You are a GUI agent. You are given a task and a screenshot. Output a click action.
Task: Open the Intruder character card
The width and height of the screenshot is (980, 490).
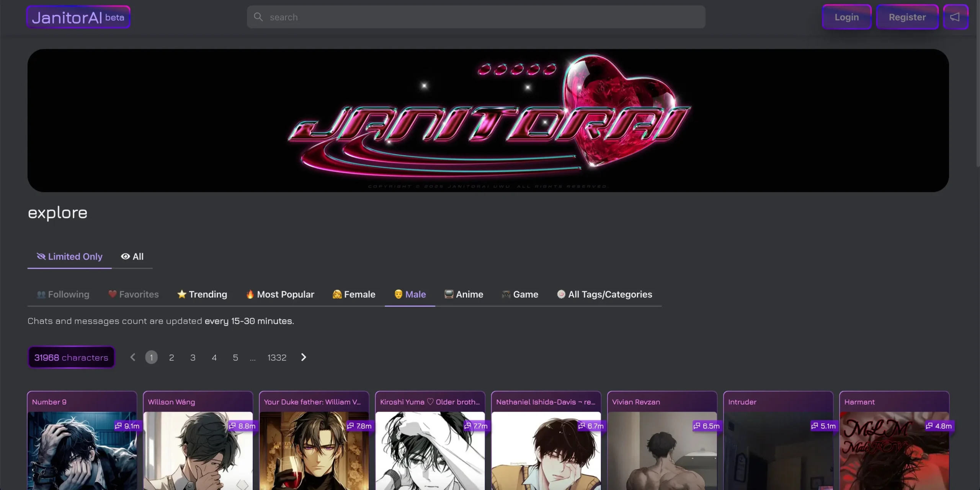pos(778,440)
